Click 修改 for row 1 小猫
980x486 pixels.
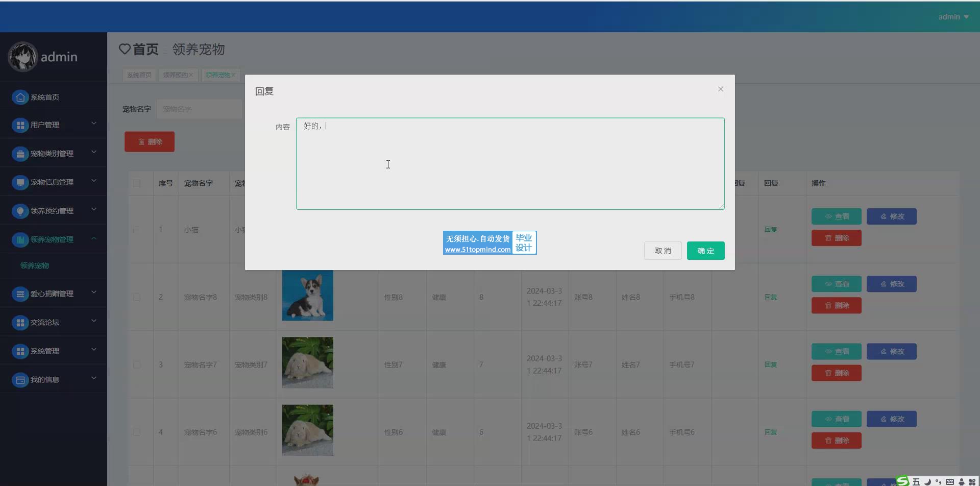click(x=891, y=216)
